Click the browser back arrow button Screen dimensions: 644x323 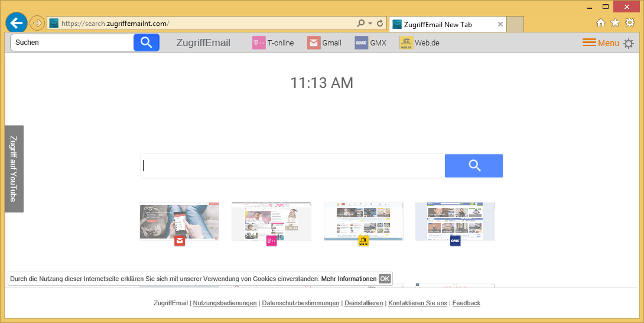point(17,23)
